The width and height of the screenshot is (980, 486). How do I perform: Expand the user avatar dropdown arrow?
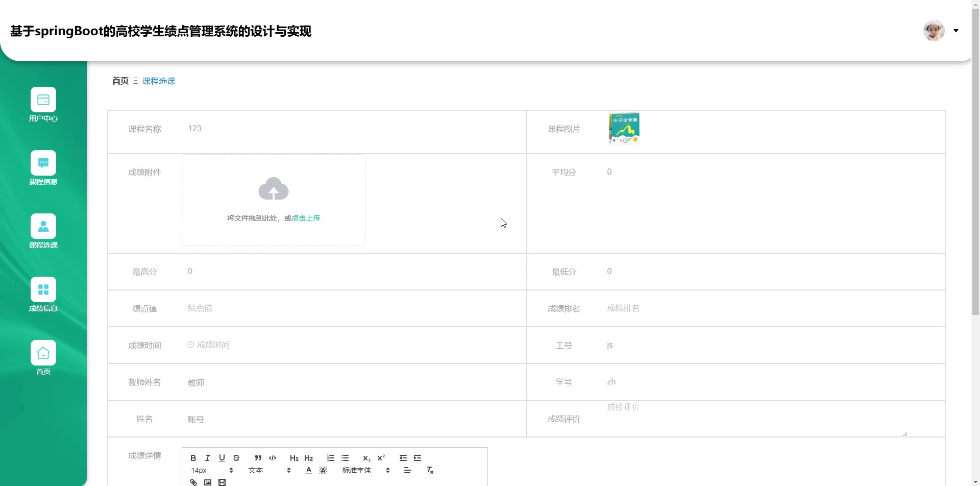(956, 31)
